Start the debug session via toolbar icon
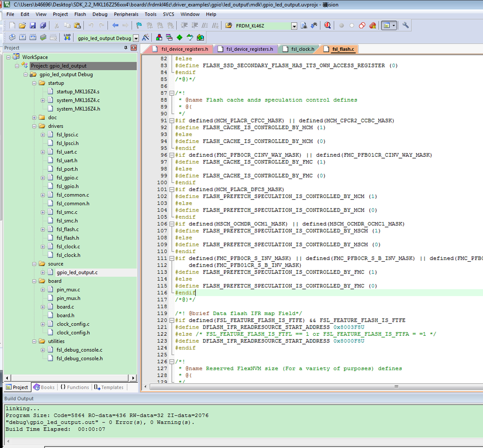 327,25
